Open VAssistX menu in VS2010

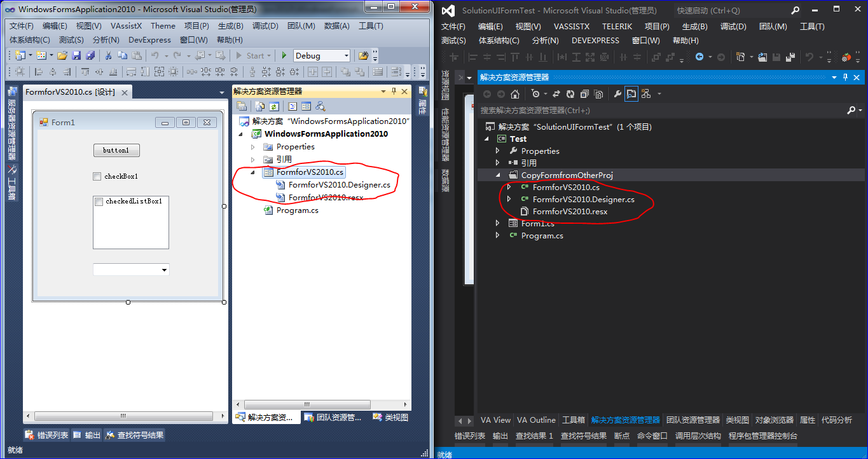[x=126, y=26]
